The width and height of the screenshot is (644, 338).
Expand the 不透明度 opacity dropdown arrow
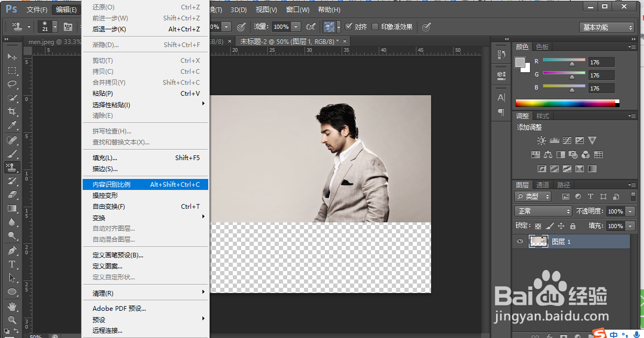click(x=630, y=211)
